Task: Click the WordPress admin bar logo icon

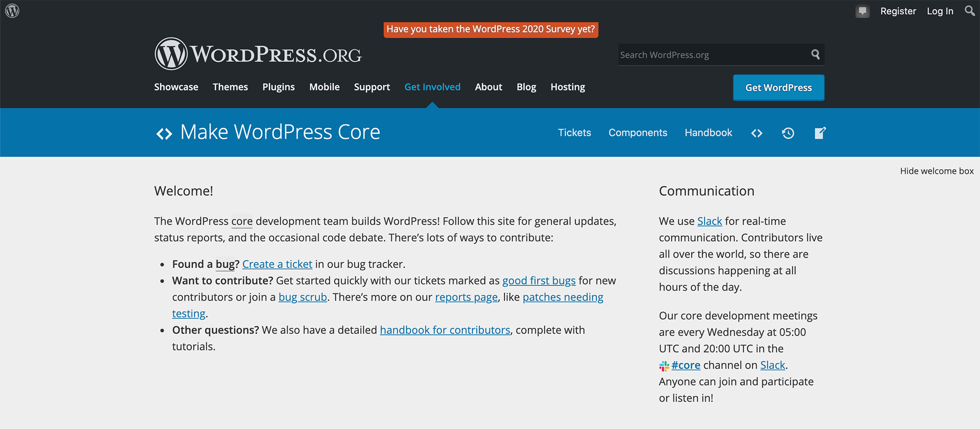Action: (x=12, y=11)
